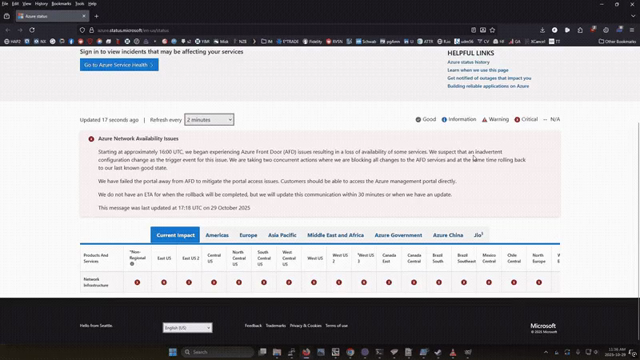Click the Critical icon under Non-Regional
Viewport: 640px width, 360px height.
click(137, 282)
